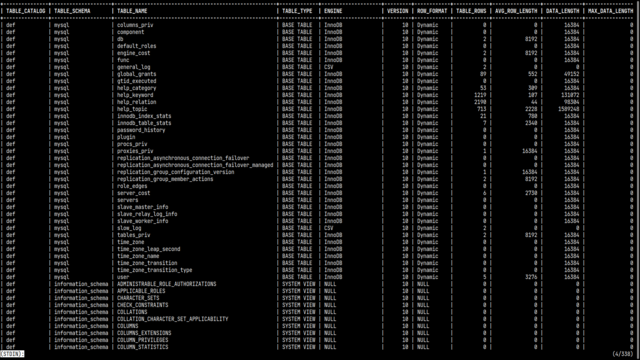Select the ADMINISTRABLE_ROLE_AUTHORIZATIONS view name
Screen dimensions: 640x360
(x=167, y=284)
